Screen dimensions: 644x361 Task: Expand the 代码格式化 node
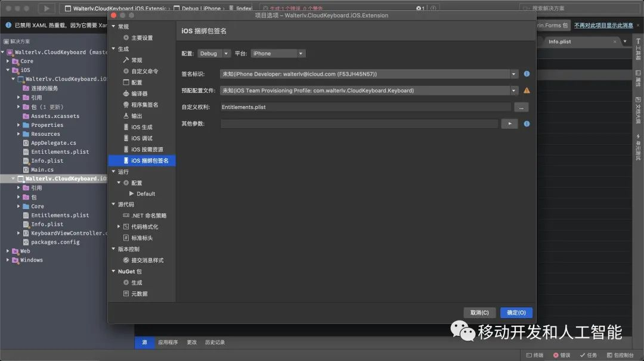pos(119,226)
